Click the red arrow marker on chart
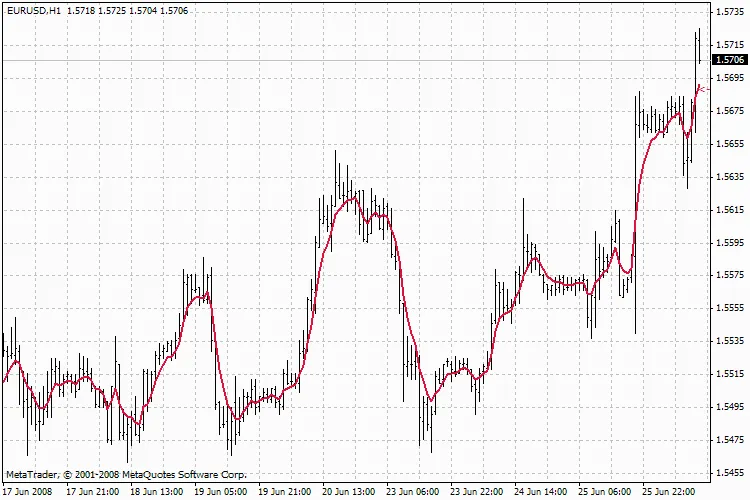The width and height of the screenshot is (750, 500). 702,89
